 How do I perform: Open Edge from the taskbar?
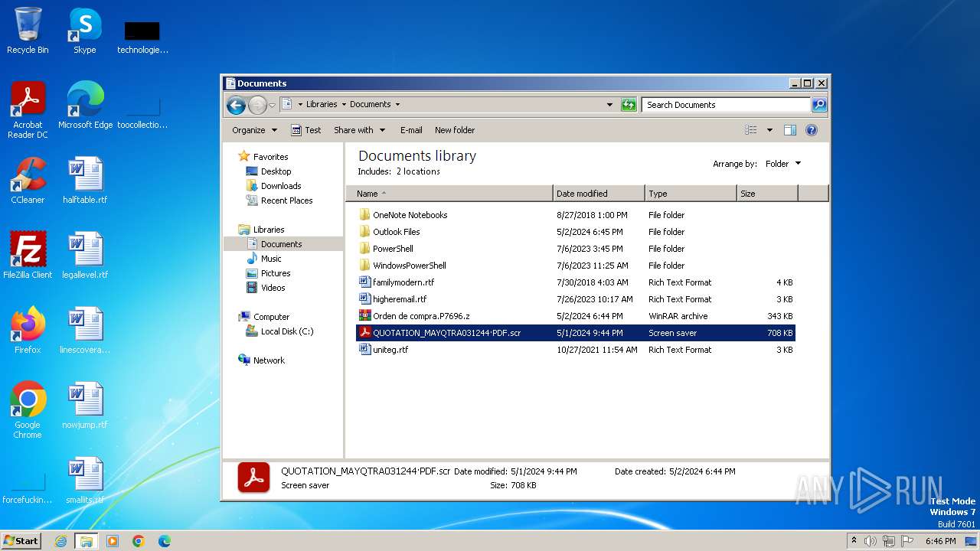(x=165, y=541)
